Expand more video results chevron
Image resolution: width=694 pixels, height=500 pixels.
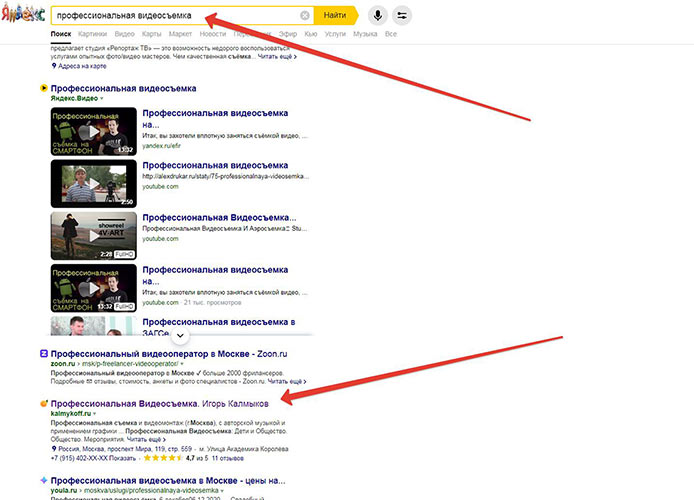180,335
